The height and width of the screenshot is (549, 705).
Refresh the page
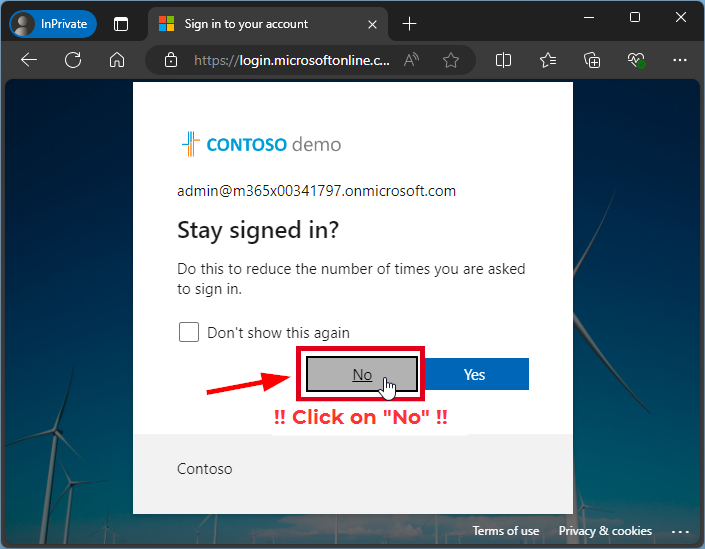(x=73, y=60)
